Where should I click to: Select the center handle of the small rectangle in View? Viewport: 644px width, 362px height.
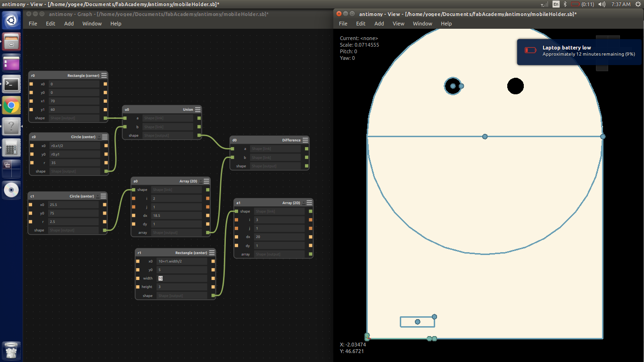pyautogui.click(x=417, y=322)
